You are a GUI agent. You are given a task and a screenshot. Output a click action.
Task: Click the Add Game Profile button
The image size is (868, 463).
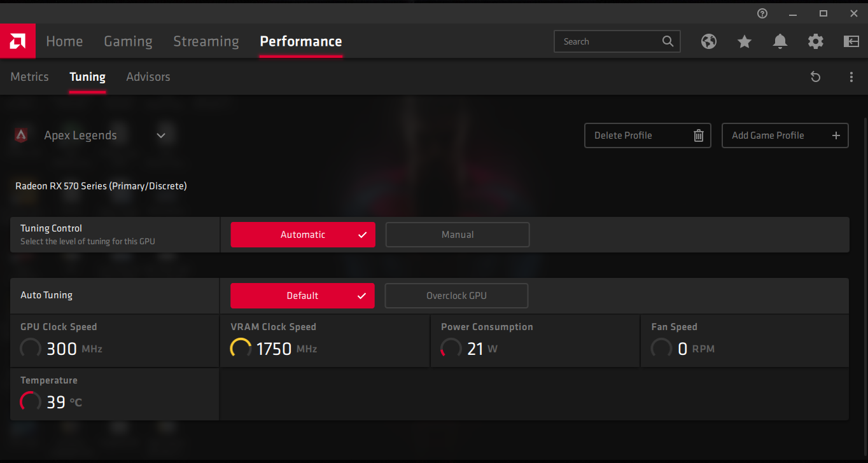click(x=785, y=135)
